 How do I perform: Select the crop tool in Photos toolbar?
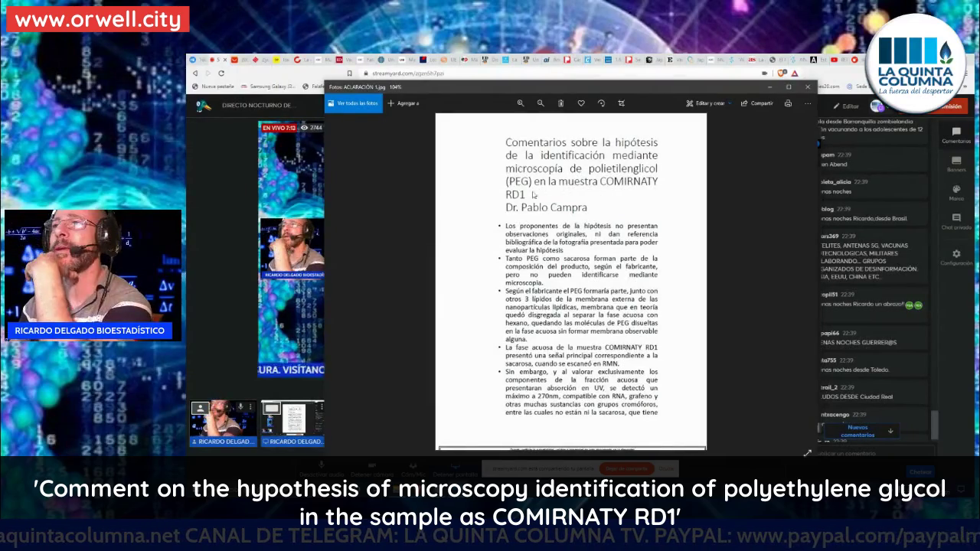point(621,103)
